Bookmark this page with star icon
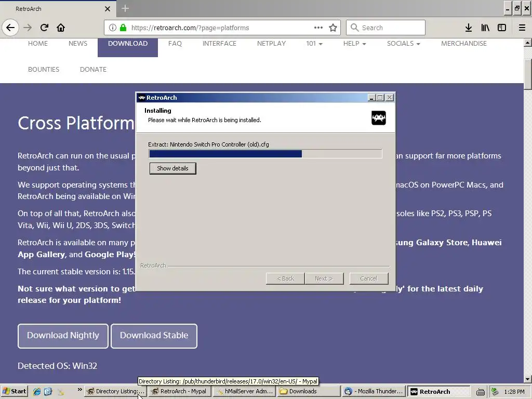The width and height of the screenshot is (532, 399). tap(333, 28)
